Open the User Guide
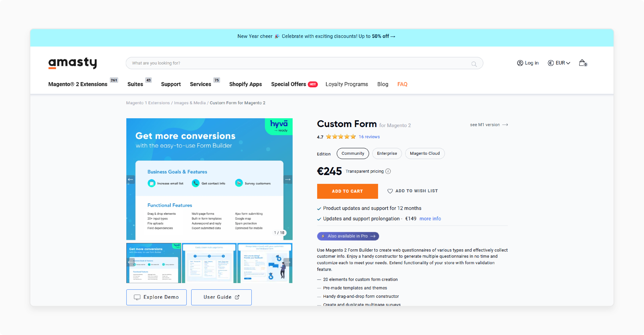The image size is (644, 335). pos(222,297)
